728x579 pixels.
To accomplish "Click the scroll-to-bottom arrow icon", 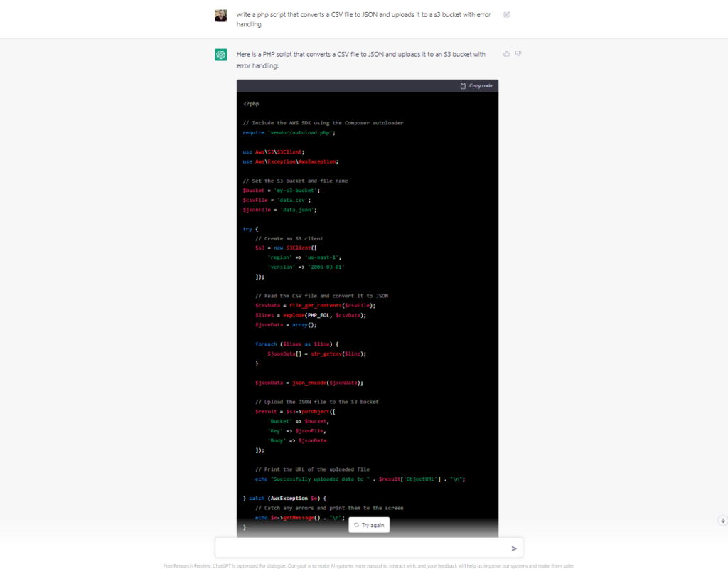I will click(x=722, y=521).
